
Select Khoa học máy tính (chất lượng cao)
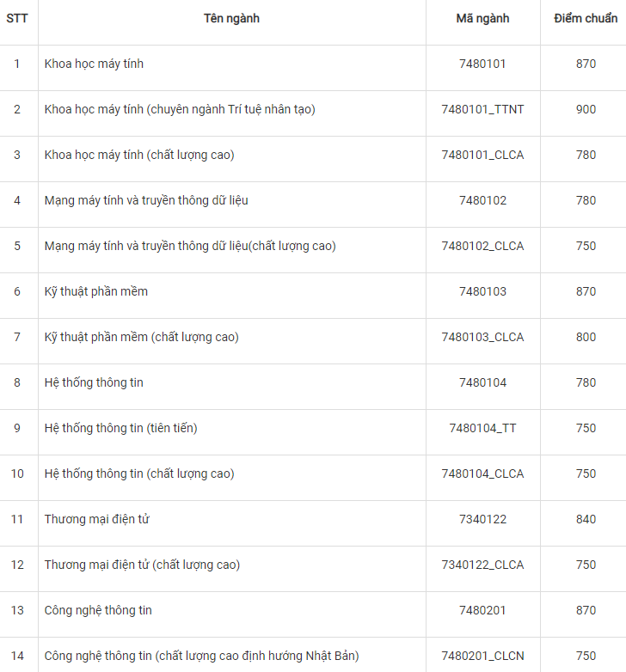[139, 156]
